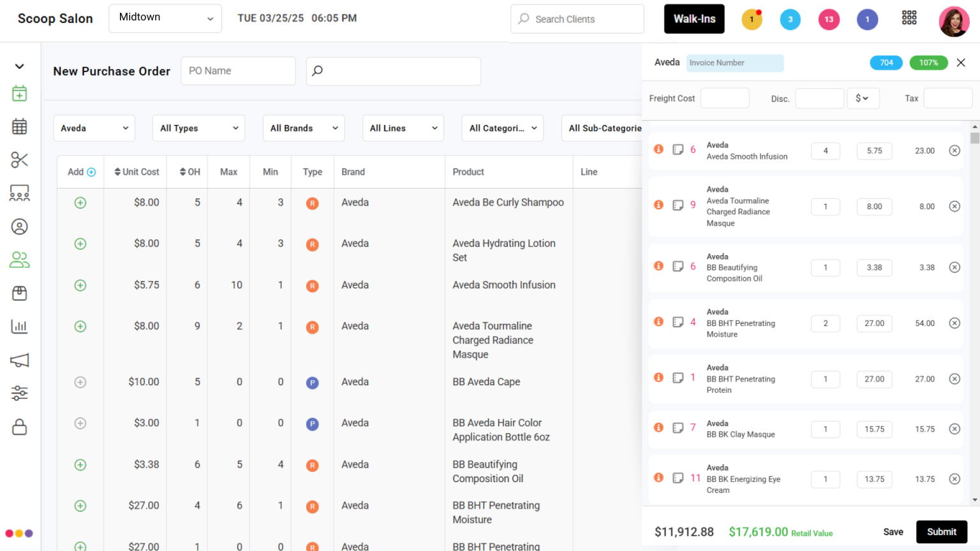Image resolution: width=980 pixels, height=551 pixels.
Task: Open the discount currency type dropdown
Action: pos(863,98)
